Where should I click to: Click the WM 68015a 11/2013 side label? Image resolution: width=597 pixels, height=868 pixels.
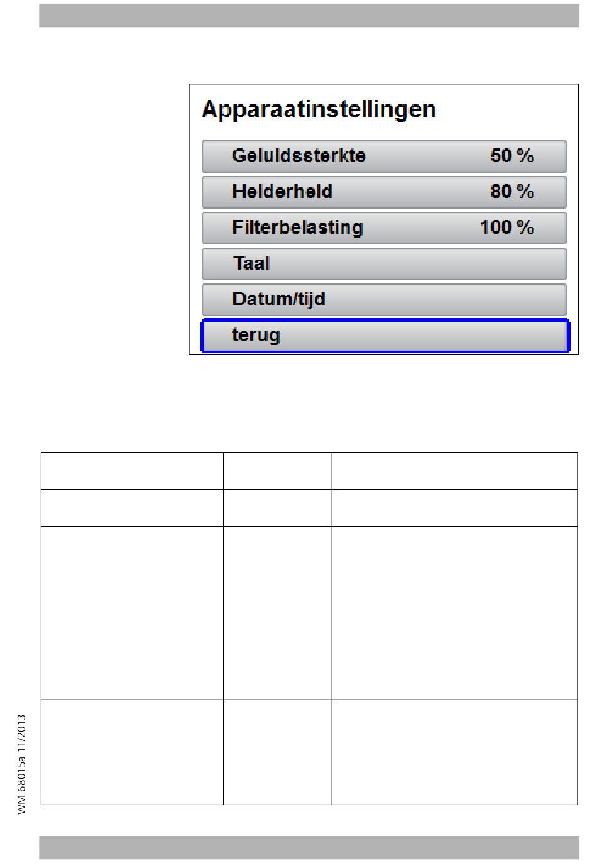(21, 764)
